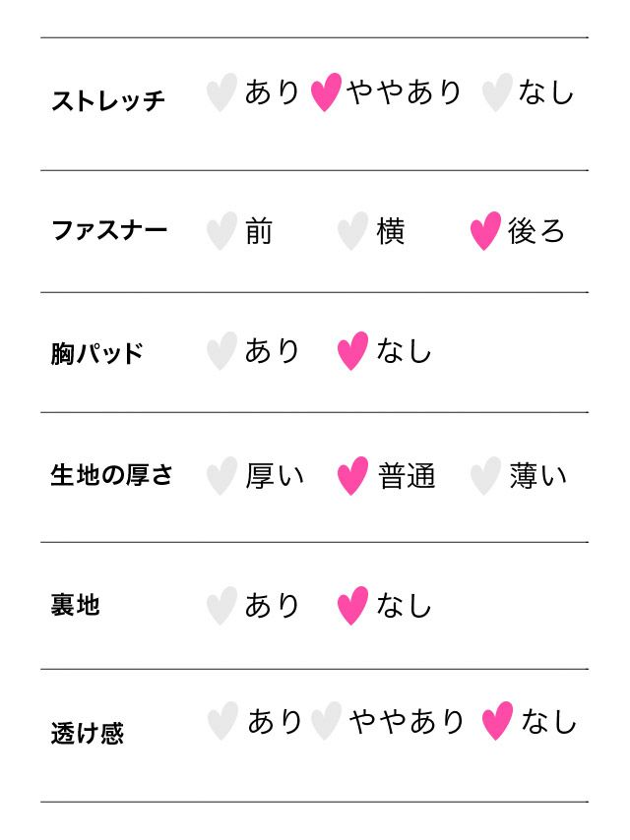
Task: Choose the pink heart for 生地の厚さ 普通
Action: 352,477
